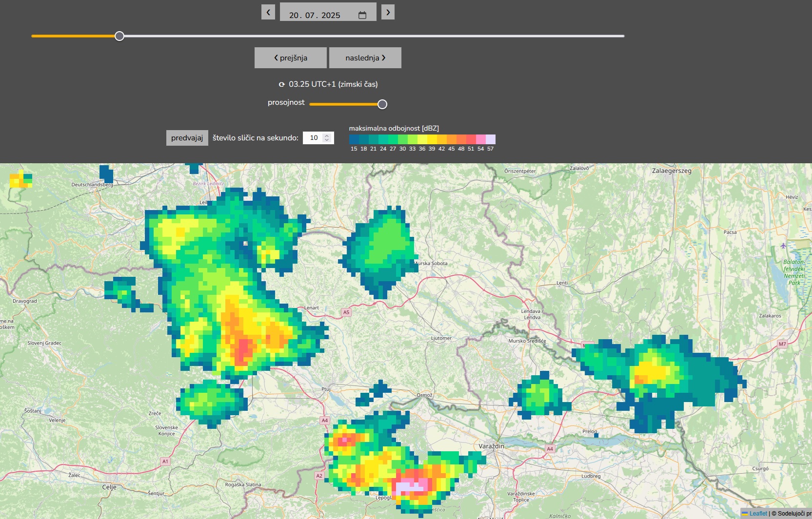
Task: Click the M7 road shield on the map
Action: [x=782, y=344]
